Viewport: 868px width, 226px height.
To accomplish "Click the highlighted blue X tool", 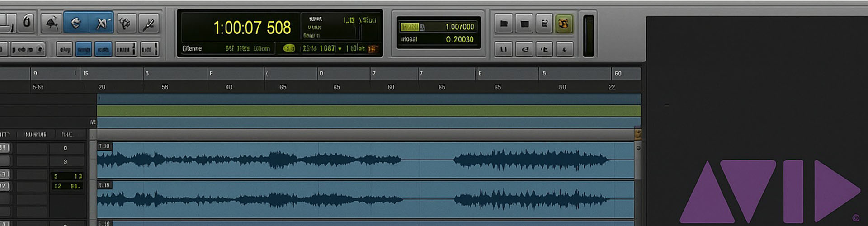I will click(101, 23).
